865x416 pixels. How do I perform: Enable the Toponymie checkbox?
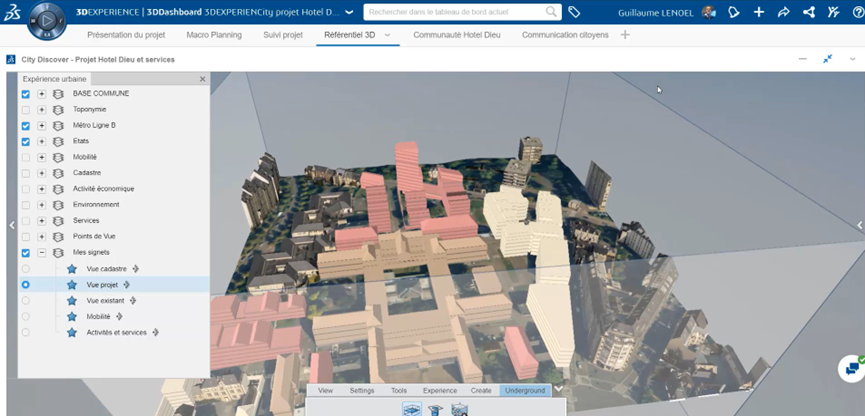pyautogui.click(x=25, y=110)
